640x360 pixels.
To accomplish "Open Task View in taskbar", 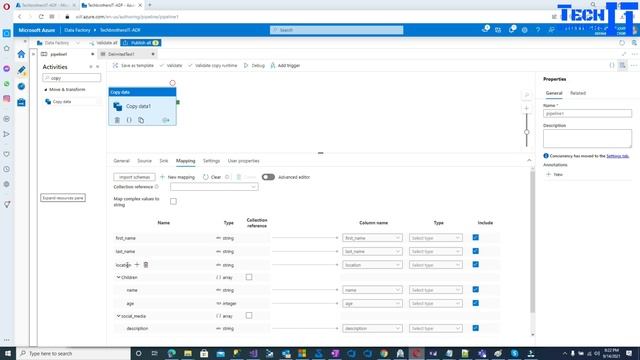I will [154, 353].
